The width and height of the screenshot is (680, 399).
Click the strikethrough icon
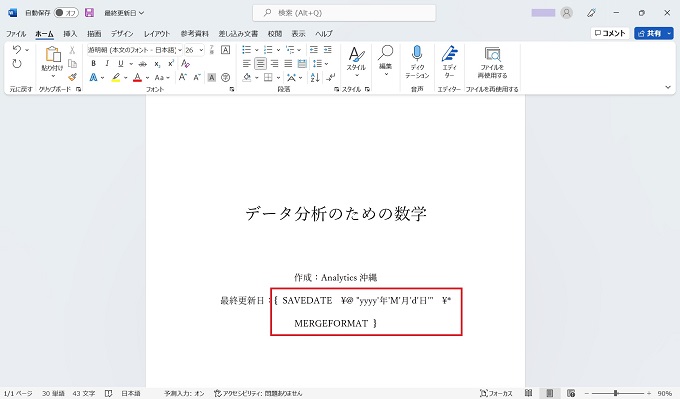click(143, 64)
